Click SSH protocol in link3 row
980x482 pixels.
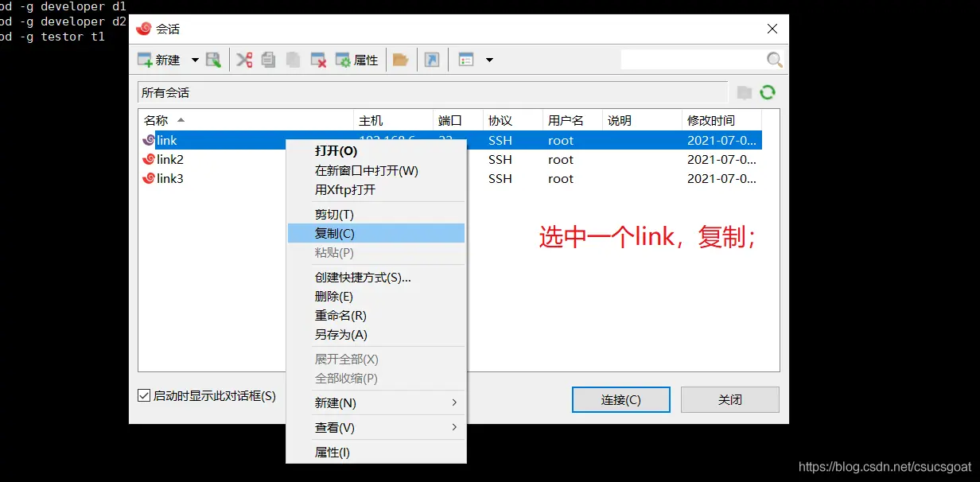[500, 178]
